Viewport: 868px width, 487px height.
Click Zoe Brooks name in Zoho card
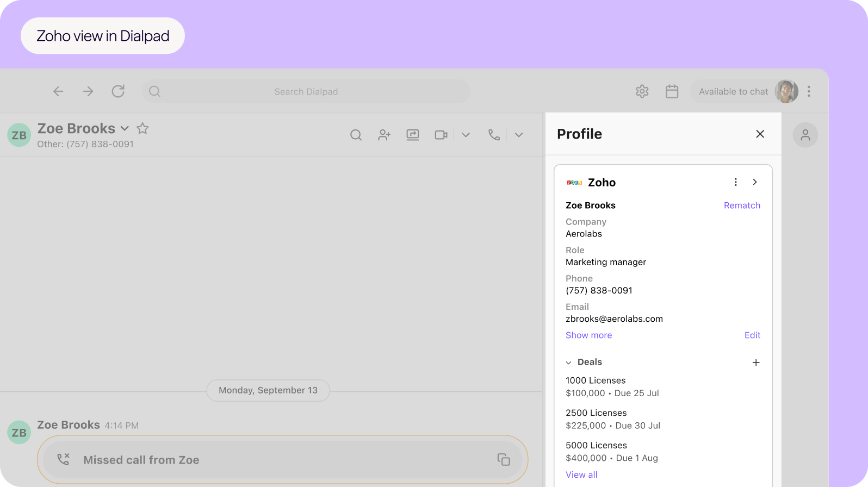(x=591, y=205)
